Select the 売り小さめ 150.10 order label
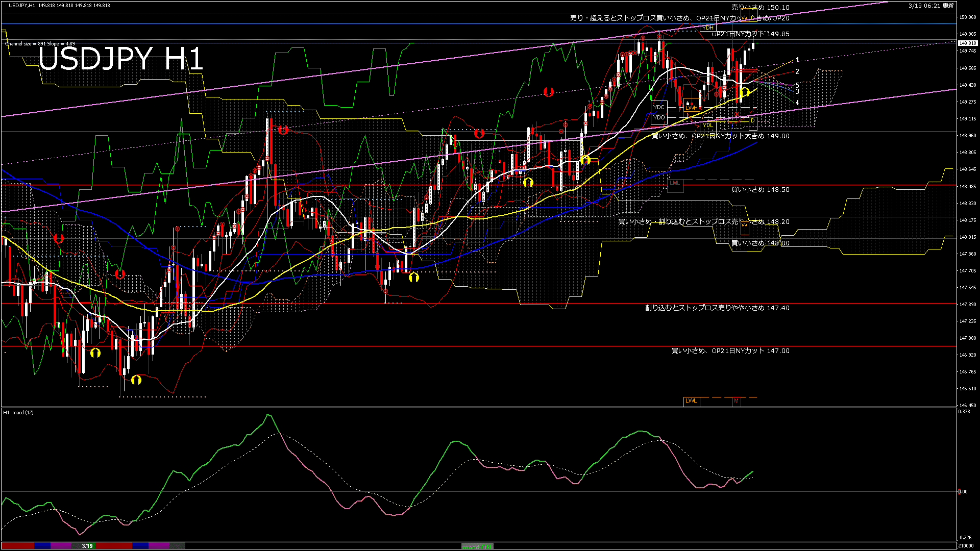Screen dimensions: 980x551 pyautogui.click(x=760, y=7)
